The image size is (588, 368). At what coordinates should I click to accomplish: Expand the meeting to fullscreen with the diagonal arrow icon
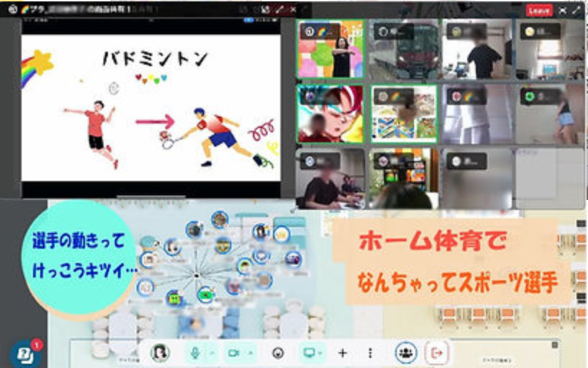coord(576,11)
